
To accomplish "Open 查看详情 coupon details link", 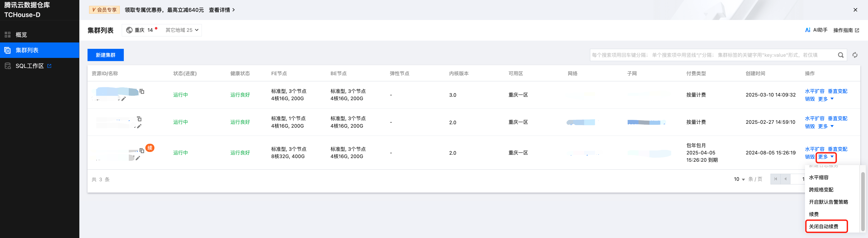I will [x=222, y=10].
